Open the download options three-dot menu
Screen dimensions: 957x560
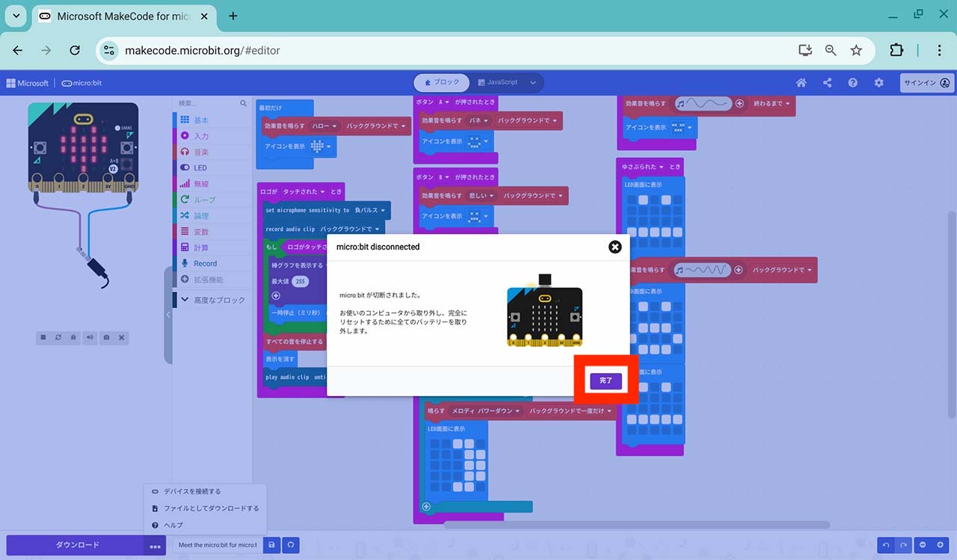point(155,546)
